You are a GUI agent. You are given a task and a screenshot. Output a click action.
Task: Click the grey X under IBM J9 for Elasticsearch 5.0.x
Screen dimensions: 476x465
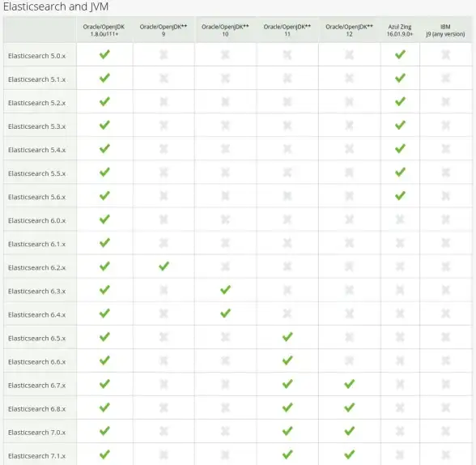click(x=445, y=54)
